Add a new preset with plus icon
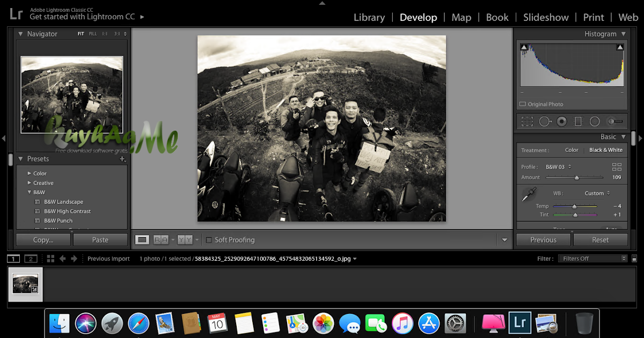 coord(122,159)
